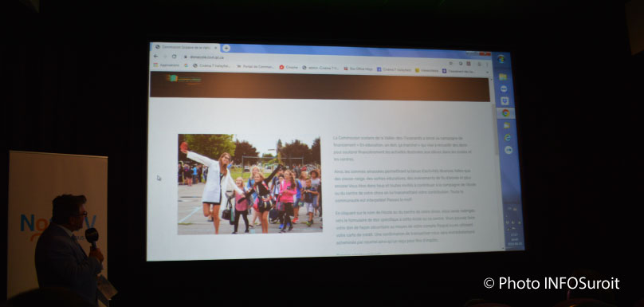
Task: Open the Applications bookmarks shortcut
Action: [x=167, y=65]
